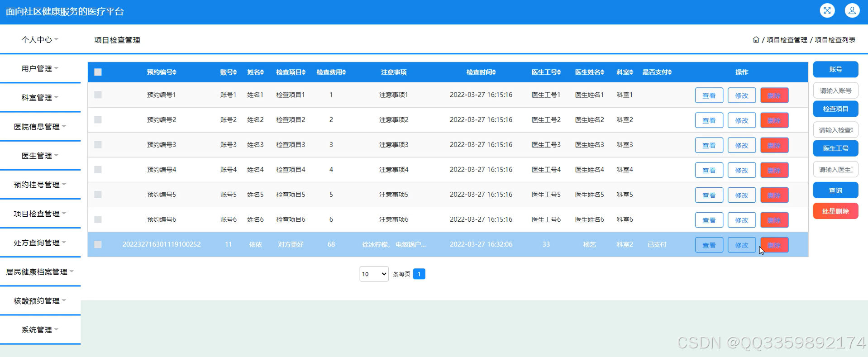This screenshot has width=868, height=357.
Task: Expand 预约挂号管理 sidebar menu
Action: point(40,184)
